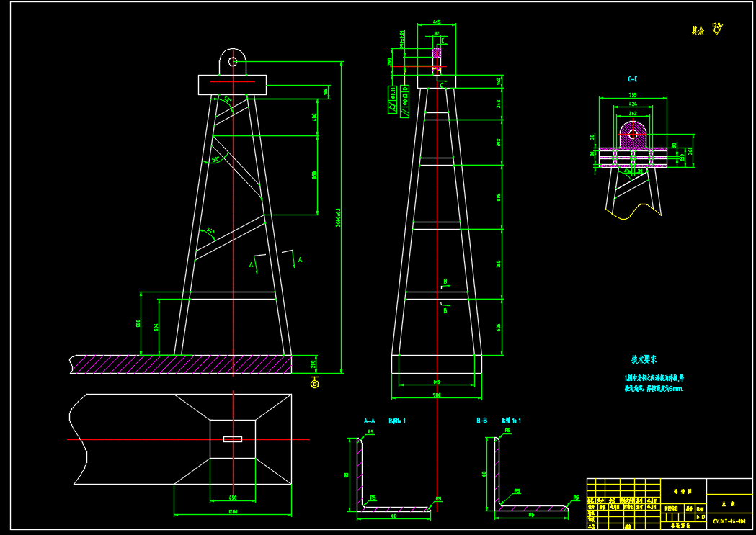
Task: Click the small slot rectangle in plan view
Action: coord(233,439)
